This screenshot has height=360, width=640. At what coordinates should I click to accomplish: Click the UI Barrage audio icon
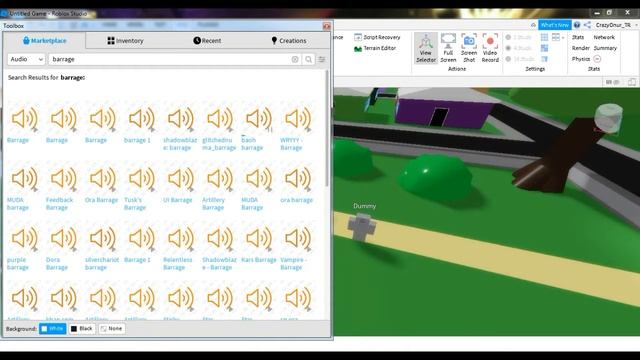pos(180,179)
